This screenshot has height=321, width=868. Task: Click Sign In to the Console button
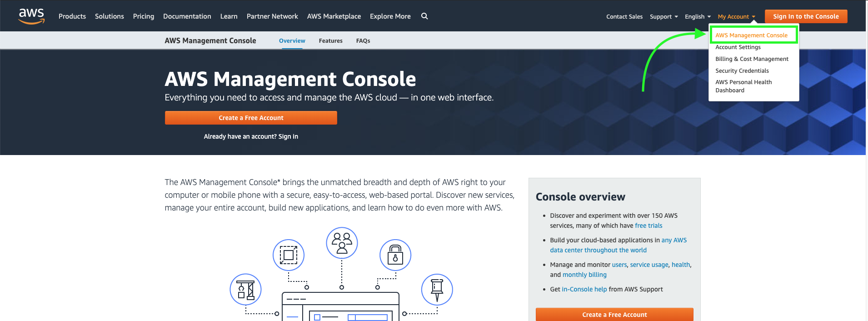pos(806,16)
